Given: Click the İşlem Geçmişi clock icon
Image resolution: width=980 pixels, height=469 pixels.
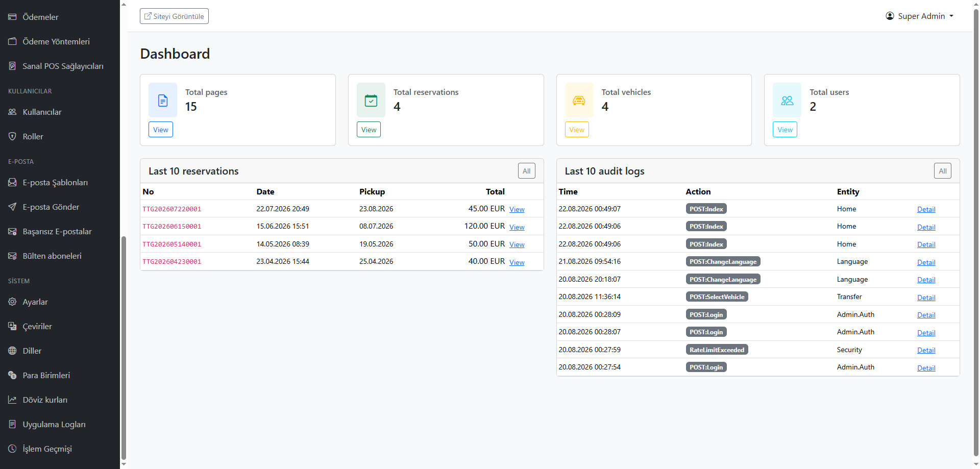Looking at the screenshot, I should pyautogui.click(x=12, y=449).
